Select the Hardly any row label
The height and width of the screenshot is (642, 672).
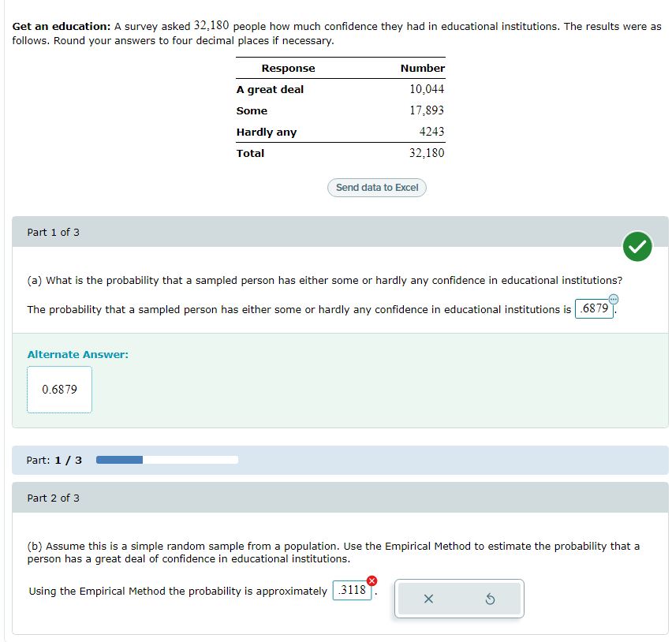[x=266, y=132]
